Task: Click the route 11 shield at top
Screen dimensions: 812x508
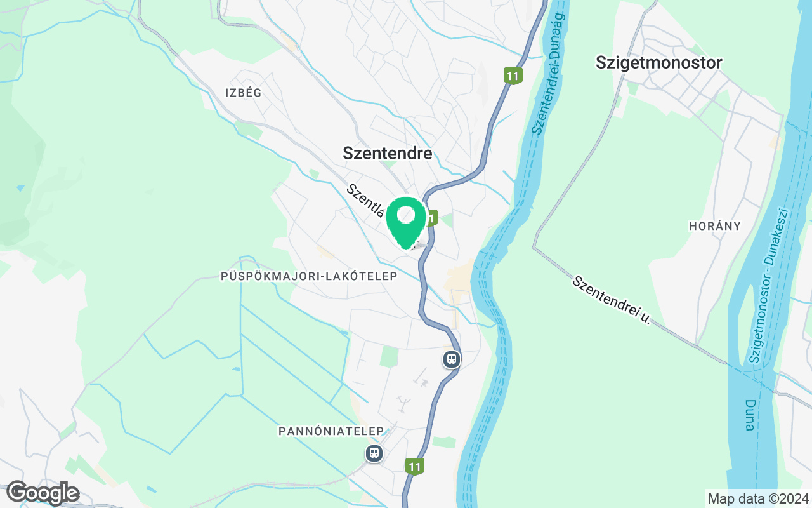Action: pos(513,76)
